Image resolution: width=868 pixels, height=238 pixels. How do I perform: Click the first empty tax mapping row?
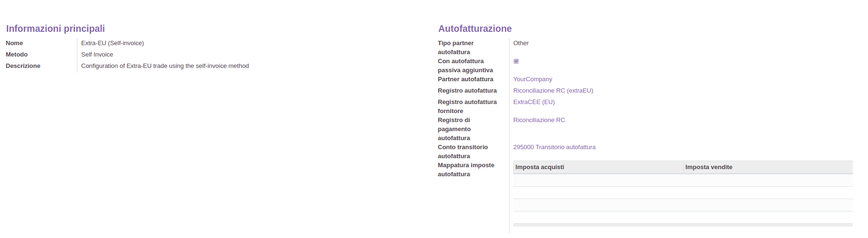coord(682,181)
